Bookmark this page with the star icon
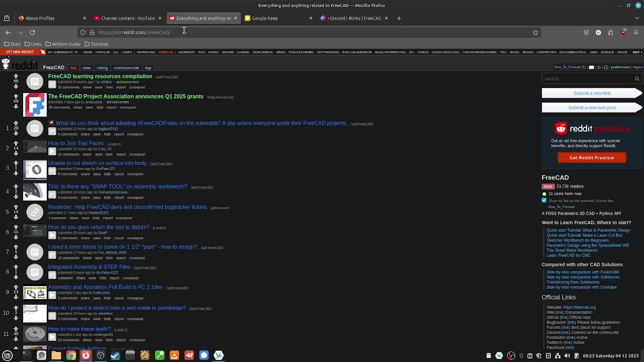 [x=535, y=32]
